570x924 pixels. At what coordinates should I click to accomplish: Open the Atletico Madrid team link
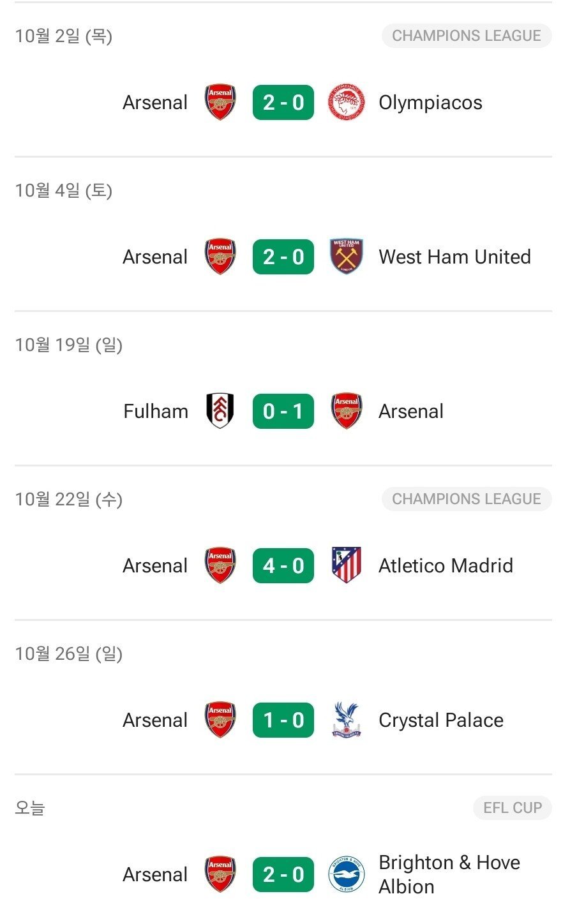(446, 566)
